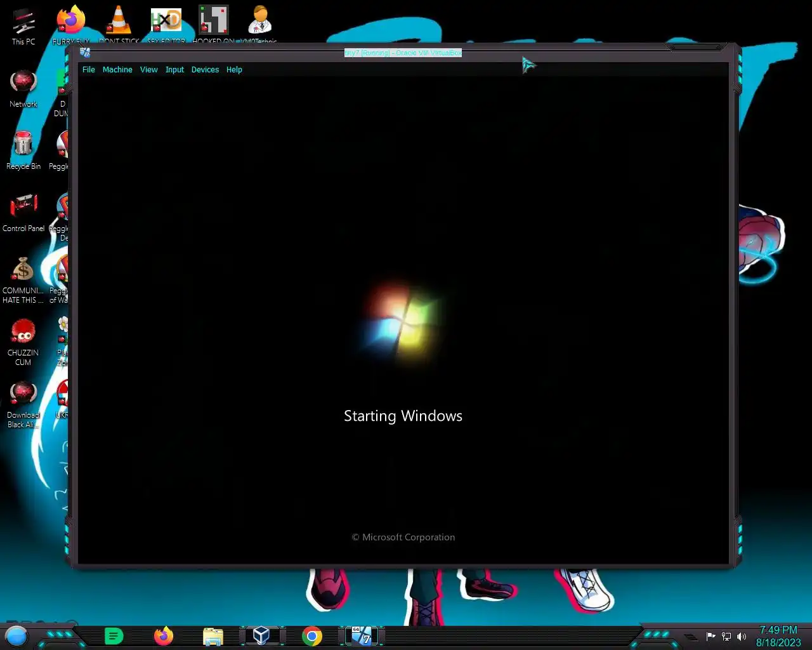Select the Download Black Ali... desktop icon
812x650 pixels.
coord(23,404)
